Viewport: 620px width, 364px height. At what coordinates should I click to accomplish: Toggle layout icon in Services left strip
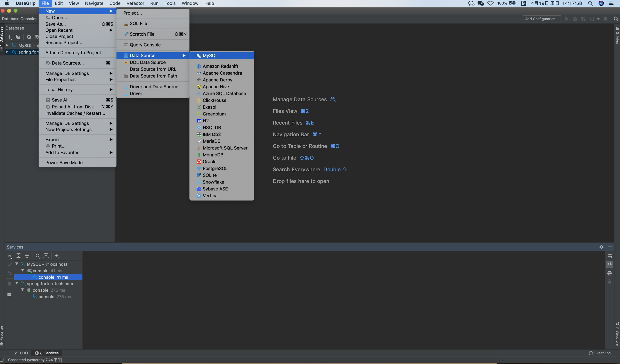pos(9,294)
